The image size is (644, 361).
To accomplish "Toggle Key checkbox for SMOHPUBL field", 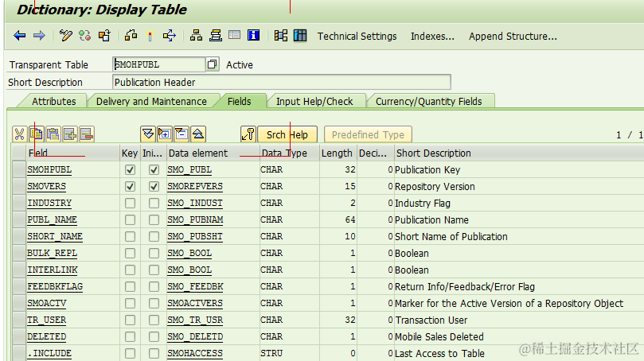I will [131, 170].
